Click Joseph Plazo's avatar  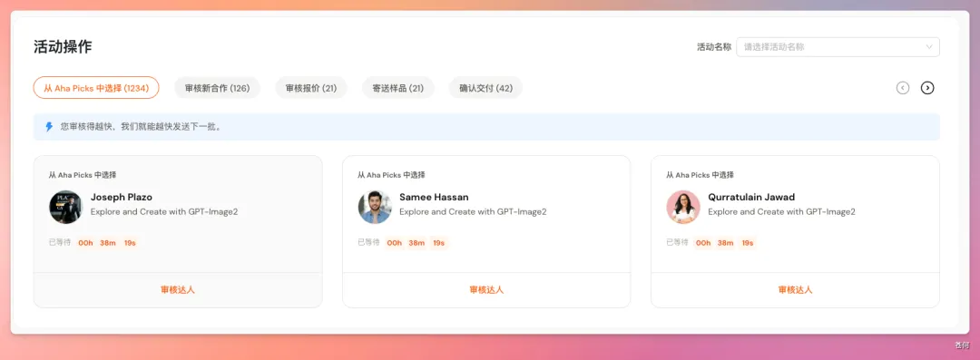tap(65, 207)
